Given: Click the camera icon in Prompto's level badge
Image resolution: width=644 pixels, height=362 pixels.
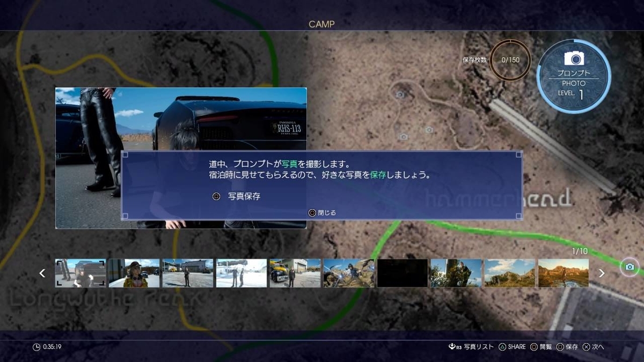Looking at the screenshot, I should (x=574, y=58).
